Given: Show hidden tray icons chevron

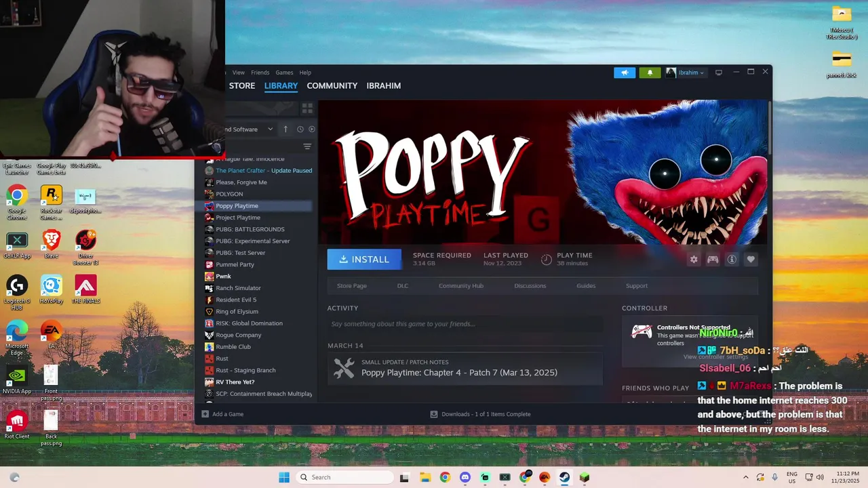Looking at the screenshot, I should coord(746,477).
